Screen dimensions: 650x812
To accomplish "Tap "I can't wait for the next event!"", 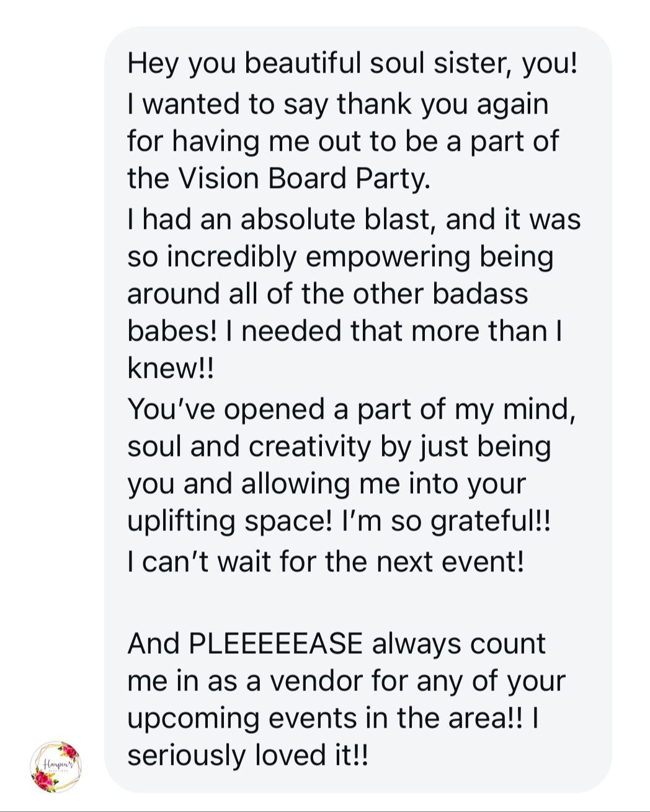I will click(326, 562).
